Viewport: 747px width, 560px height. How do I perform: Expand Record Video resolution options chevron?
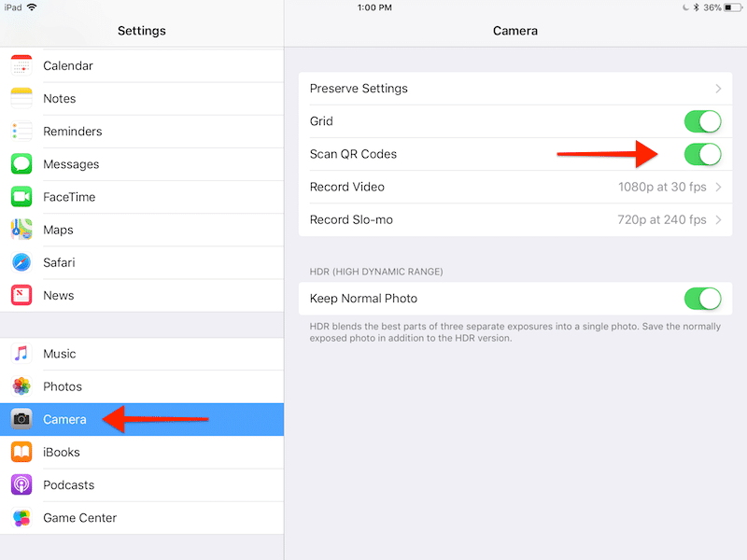point(718,187)
